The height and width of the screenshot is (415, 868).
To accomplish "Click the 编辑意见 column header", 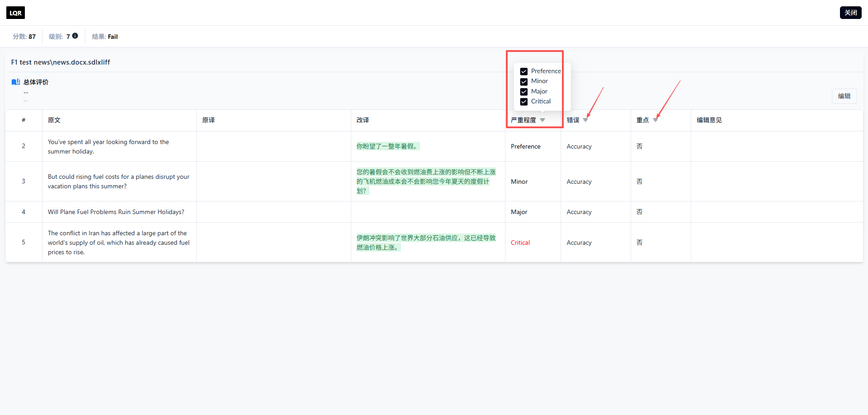I will coord(709,120).
